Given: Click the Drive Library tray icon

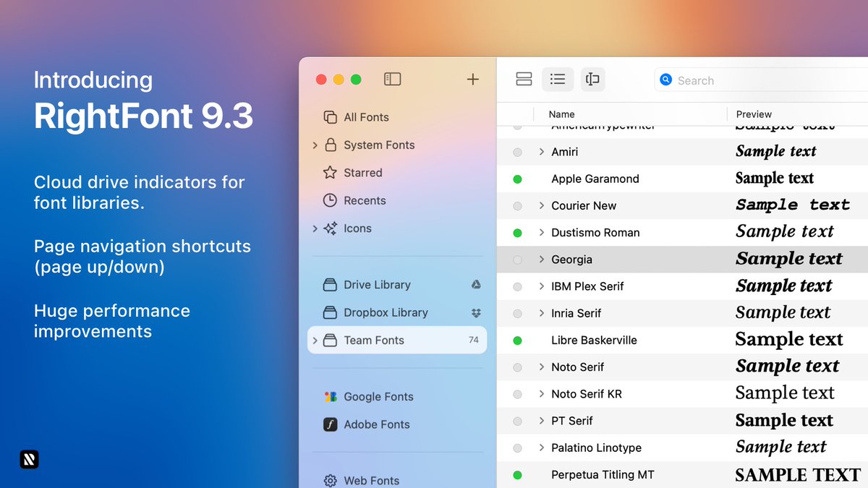Looking at the screenshot, I should click(330, 285).
